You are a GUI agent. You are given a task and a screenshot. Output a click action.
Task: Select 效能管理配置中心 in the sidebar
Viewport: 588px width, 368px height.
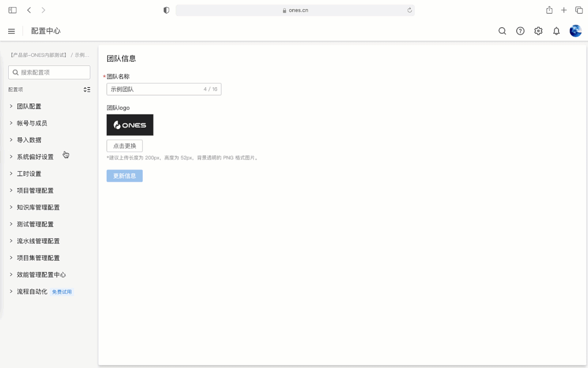tap(41, 275)
